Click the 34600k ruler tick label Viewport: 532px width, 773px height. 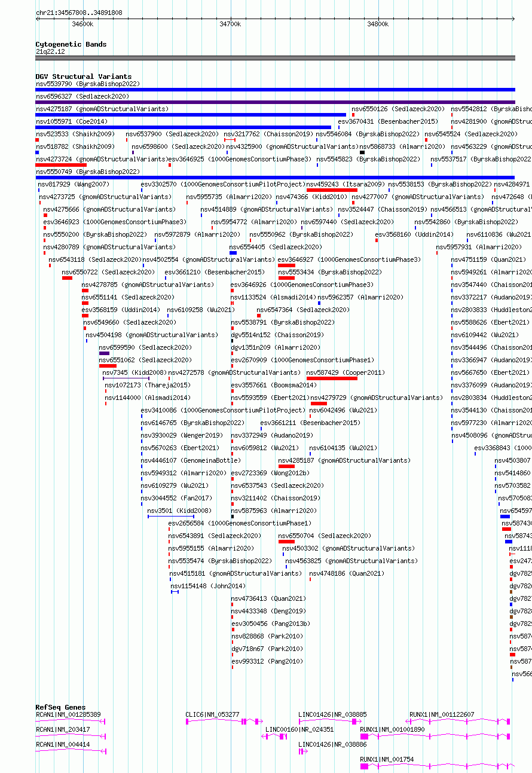pyautogui.click(x=82, y=24)
